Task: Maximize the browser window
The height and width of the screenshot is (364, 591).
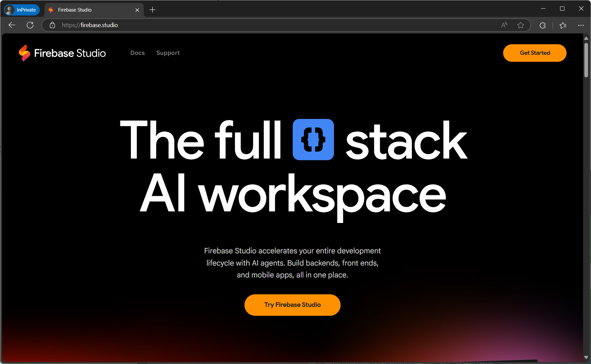Action: coord(562,9)
